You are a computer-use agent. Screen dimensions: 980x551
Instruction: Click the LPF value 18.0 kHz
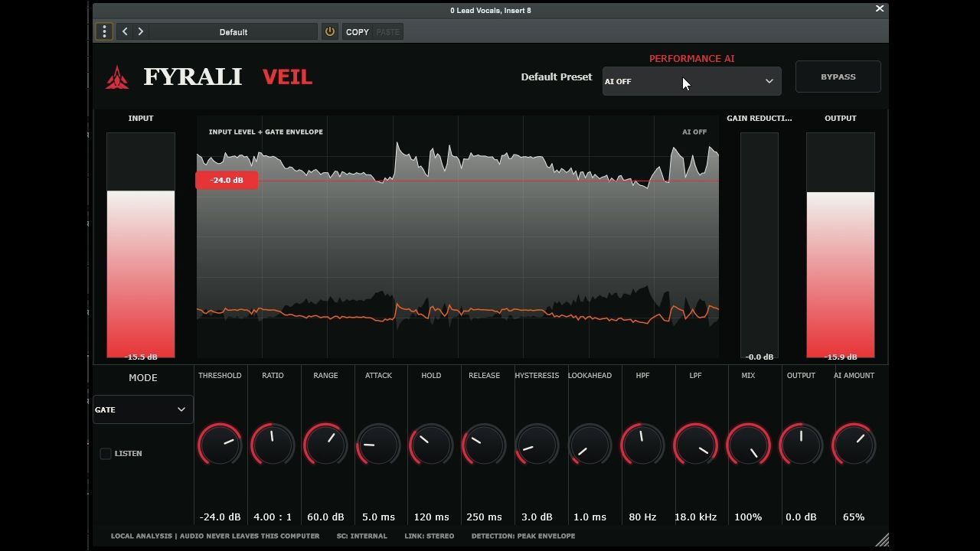[695, 517]
